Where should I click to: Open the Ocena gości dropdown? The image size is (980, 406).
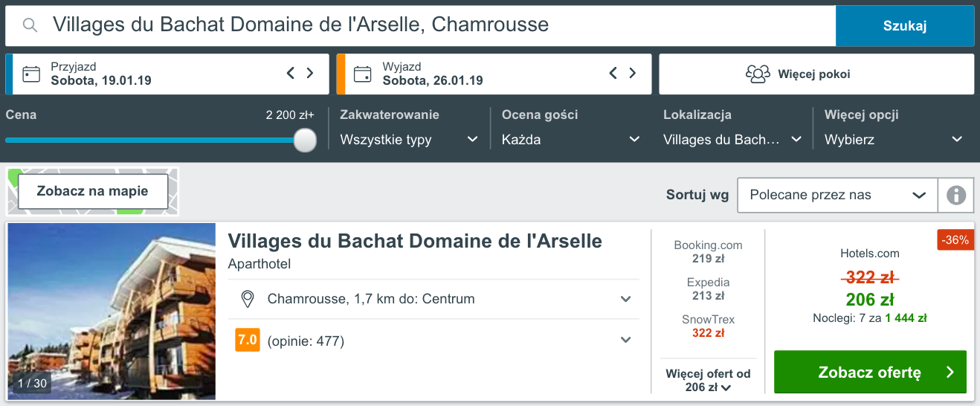pos(571,139)
